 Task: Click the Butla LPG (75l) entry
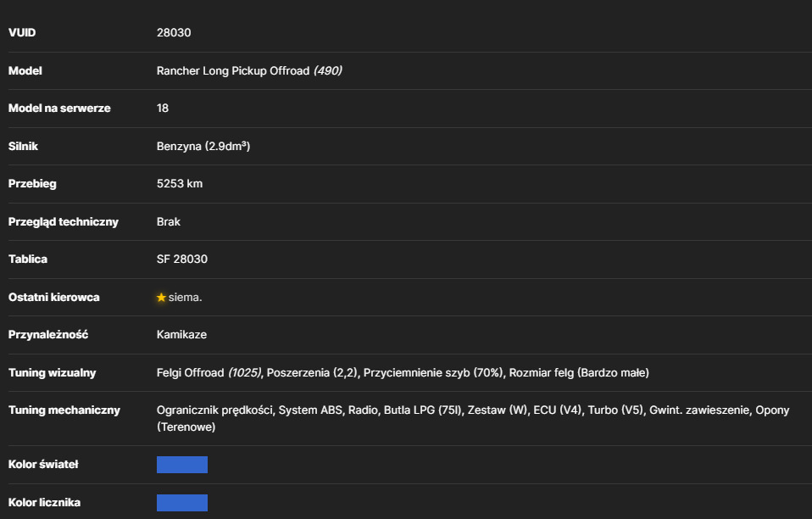coord(422,410)
